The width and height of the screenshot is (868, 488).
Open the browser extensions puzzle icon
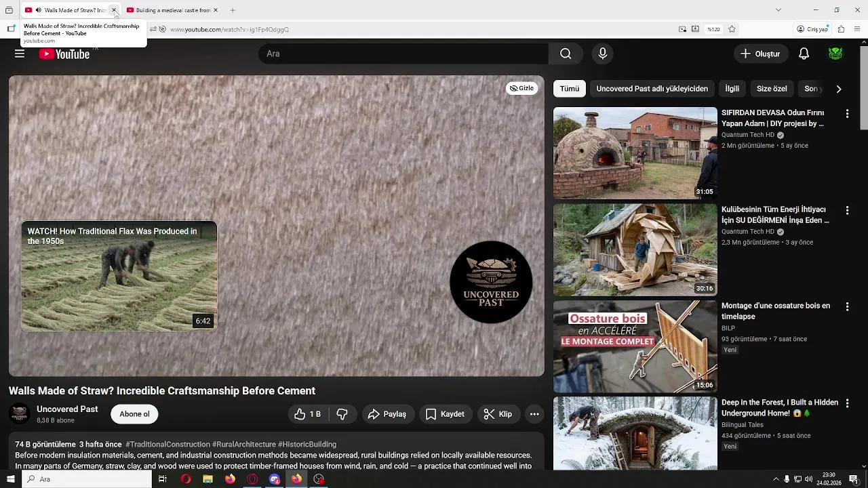point(841,29)
